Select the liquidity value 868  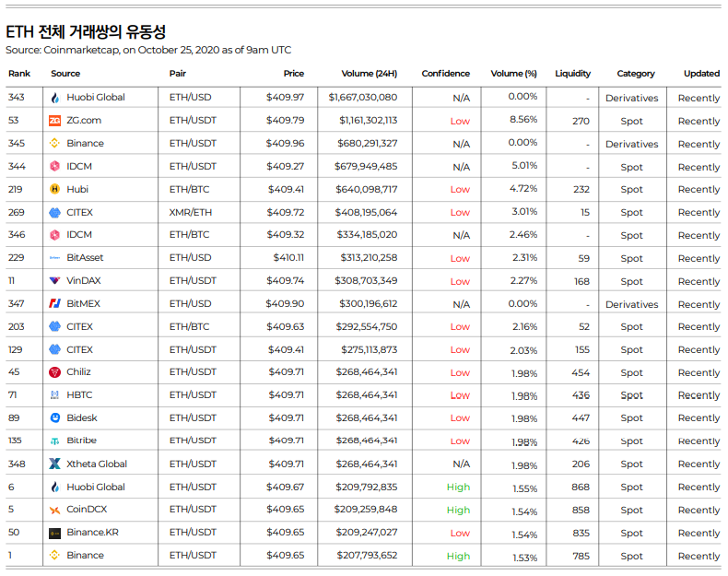581,487
